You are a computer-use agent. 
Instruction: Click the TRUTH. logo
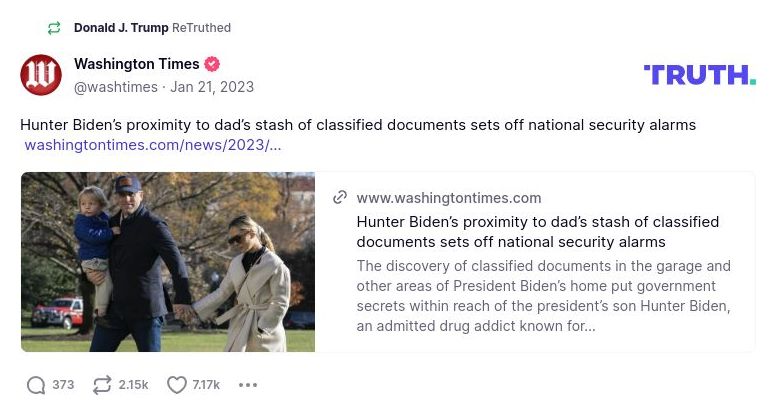click(x=699, y=74)
